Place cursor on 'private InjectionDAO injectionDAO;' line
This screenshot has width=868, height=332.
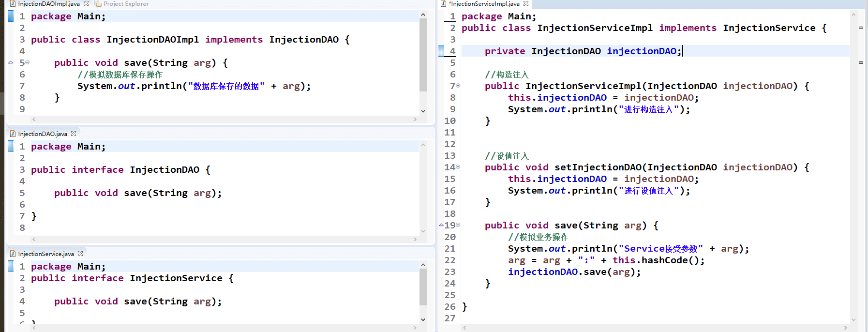583,51
